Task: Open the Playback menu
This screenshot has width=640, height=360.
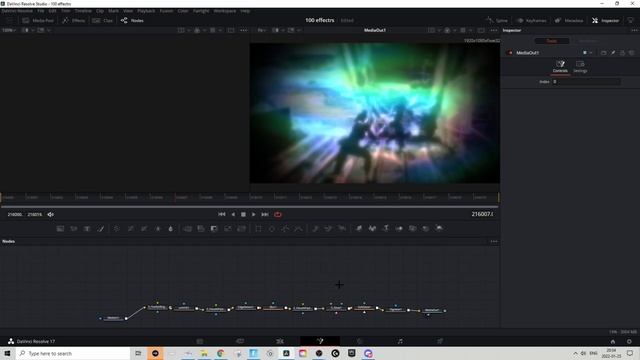Action: (146, 11)
